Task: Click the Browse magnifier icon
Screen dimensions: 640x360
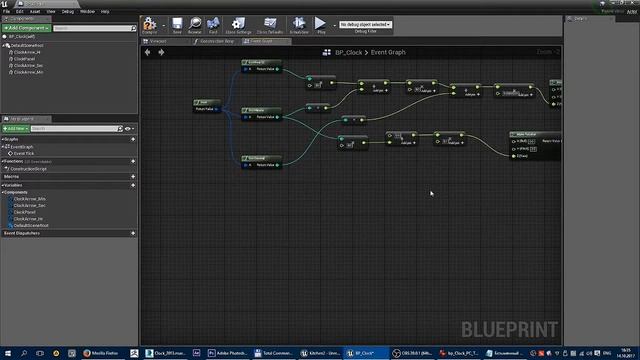Action: point(195,24)
